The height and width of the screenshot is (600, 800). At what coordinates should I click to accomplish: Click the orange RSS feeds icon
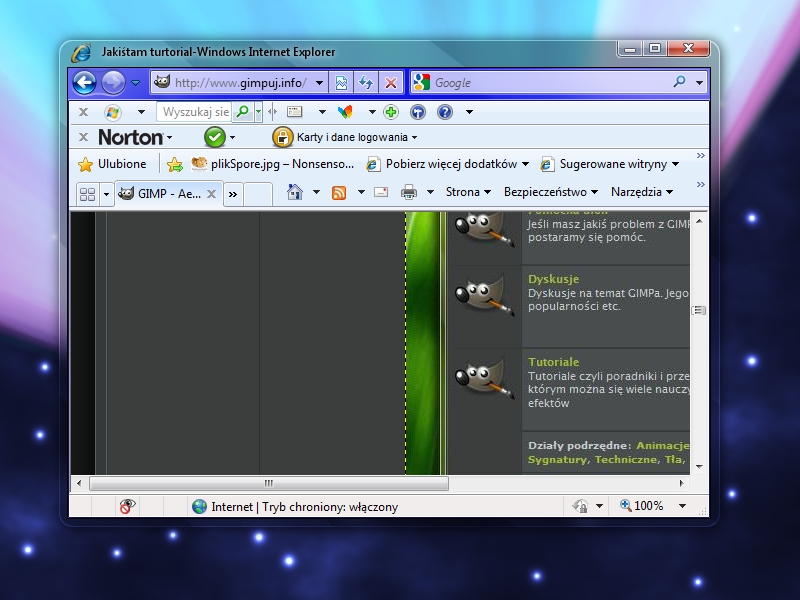coord(339,192)
